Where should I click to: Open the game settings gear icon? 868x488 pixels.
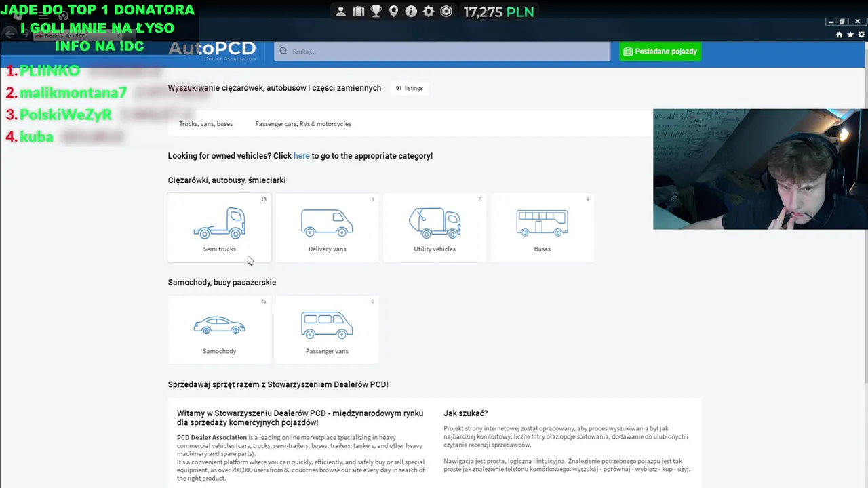[x=429, y=12]
